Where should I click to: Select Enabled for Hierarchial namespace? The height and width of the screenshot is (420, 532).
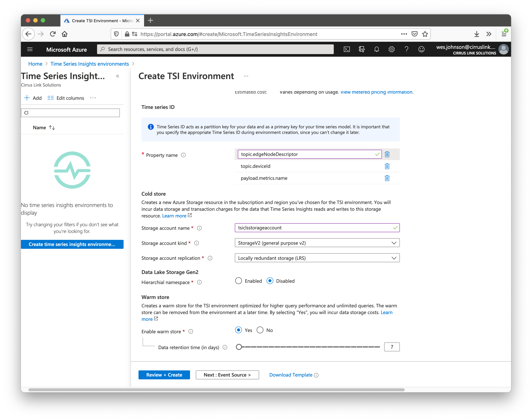(238, 281)
